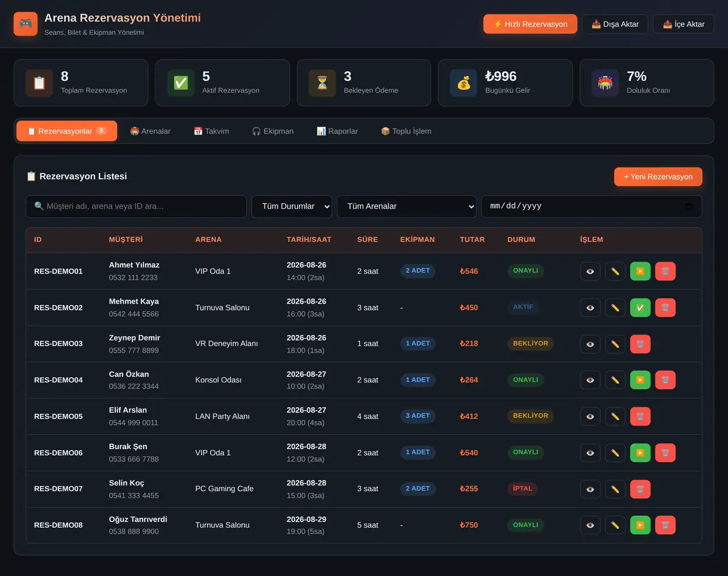This screenshot has height=576, width=728.
Task: Edit Oğuz Tanrıverdi's reservation RES-DEMO08
Action: (x=615, y=525)
